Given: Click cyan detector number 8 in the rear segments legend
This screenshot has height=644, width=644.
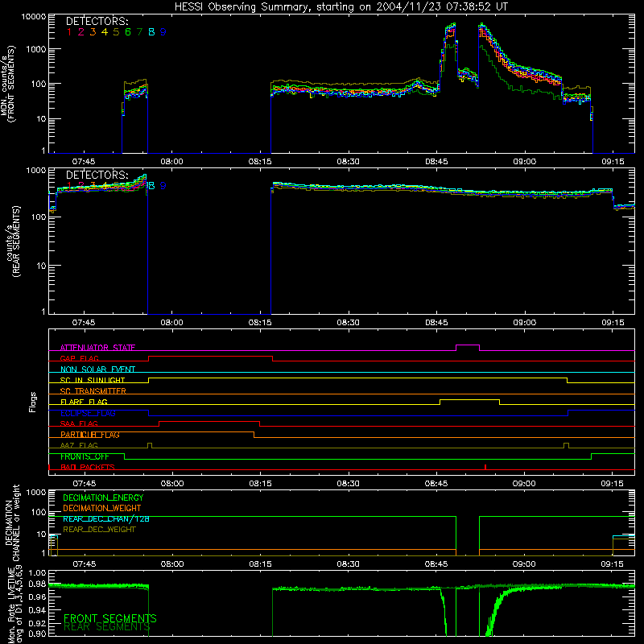Looking at the screenshot, I should pos(151,186).
